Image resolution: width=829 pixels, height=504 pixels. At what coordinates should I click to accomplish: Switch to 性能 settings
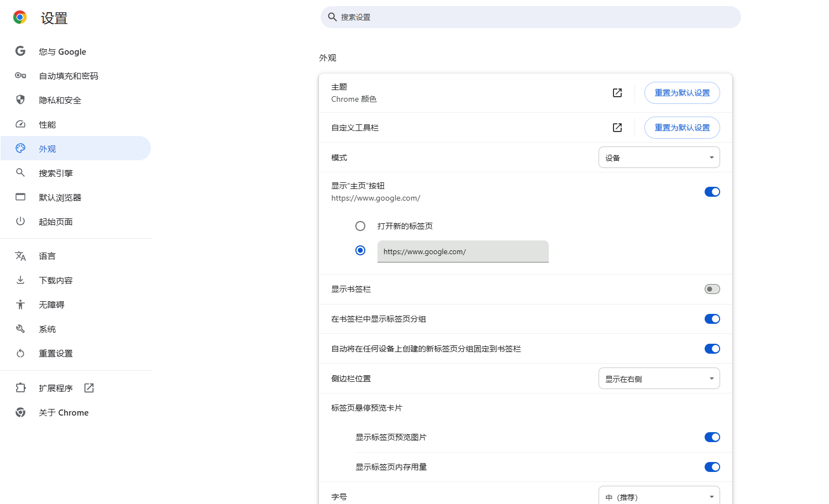point(75,124)
